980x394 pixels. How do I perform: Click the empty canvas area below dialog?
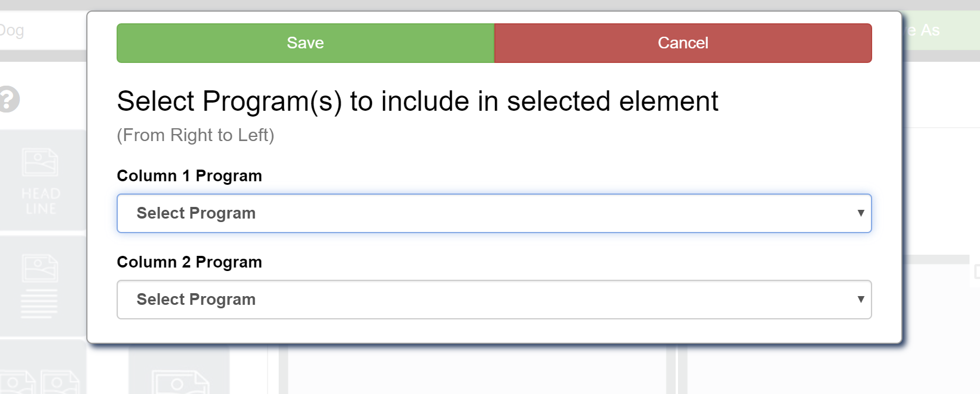point(477,370)
